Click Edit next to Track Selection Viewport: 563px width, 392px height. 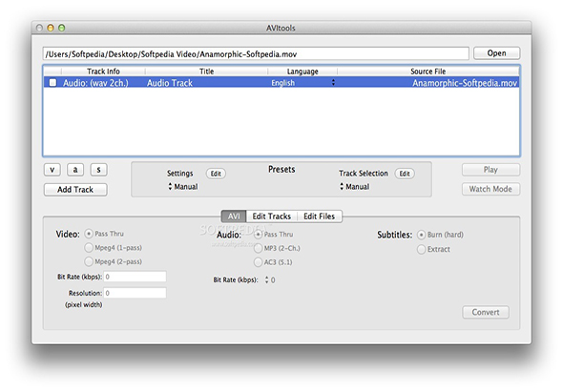[405, 174]
